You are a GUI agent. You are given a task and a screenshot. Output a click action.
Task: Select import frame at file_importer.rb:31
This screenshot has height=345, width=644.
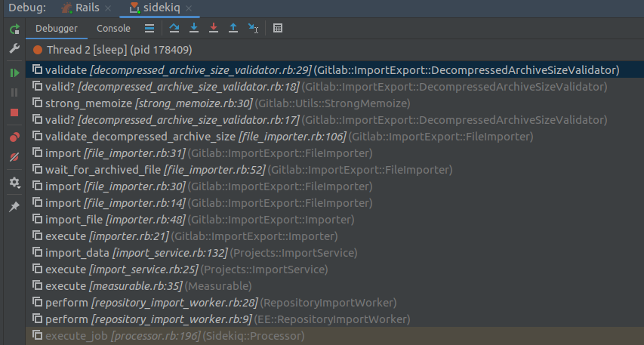pyautogui.click(x=334, y=153)
